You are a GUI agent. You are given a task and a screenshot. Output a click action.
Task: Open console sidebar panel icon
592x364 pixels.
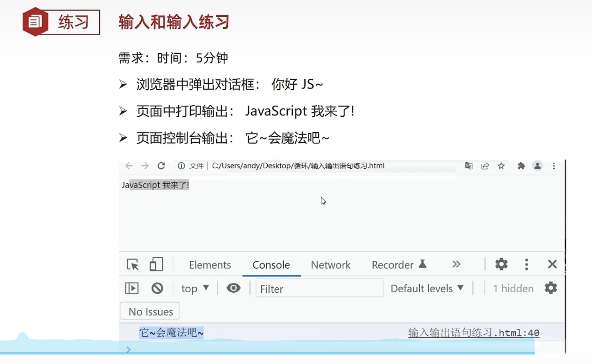tap(131, 288)
